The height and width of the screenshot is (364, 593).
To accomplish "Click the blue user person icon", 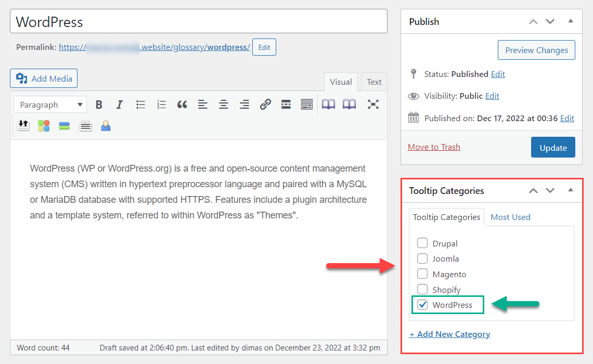I will pos(106,125).
